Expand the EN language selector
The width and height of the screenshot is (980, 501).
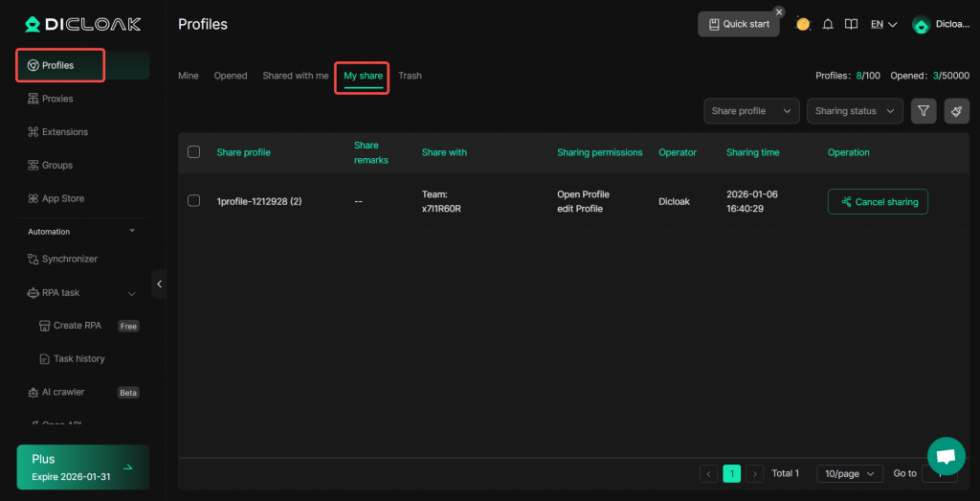coord(883,24)
